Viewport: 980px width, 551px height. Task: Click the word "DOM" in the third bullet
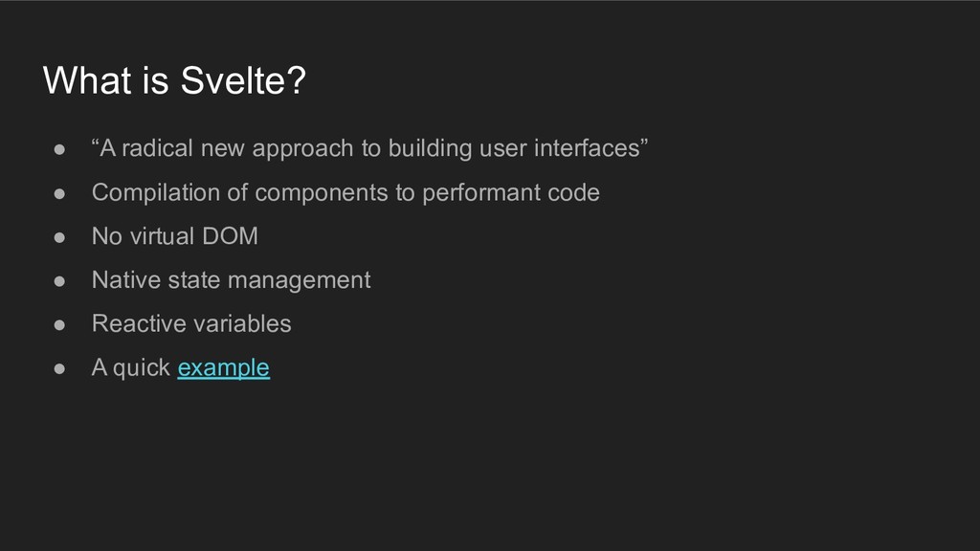tap(230, 236)
